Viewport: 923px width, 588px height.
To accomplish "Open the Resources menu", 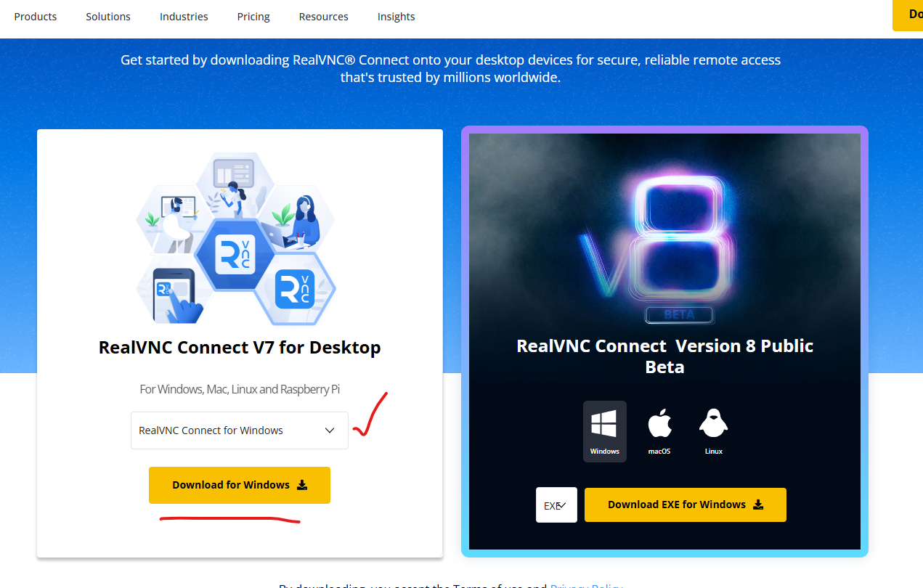I will click(x=323, y=16).
